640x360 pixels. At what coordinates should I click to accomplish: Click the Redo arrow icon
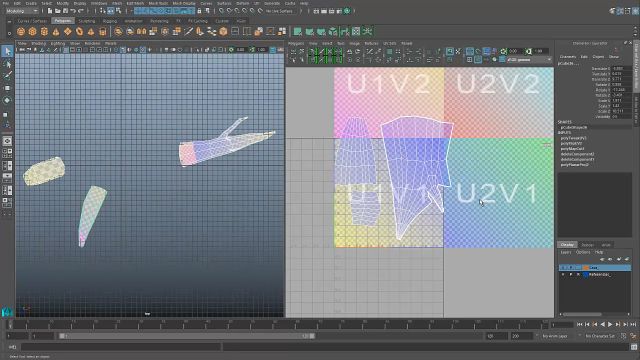[x=81, y=11]
